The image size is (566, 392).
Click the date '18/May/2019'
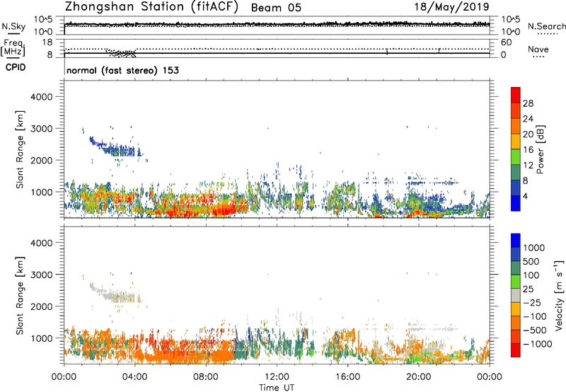tap(451, 7)
